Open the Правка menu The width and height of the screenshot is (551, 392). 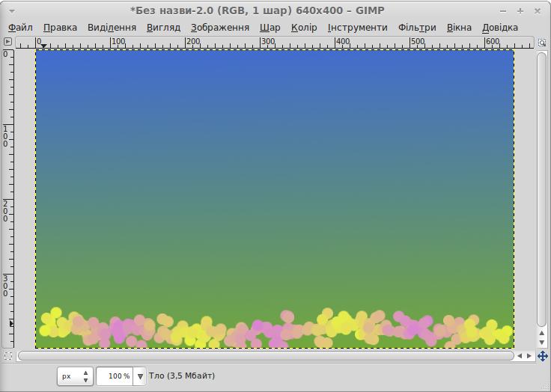click(60, 28)
